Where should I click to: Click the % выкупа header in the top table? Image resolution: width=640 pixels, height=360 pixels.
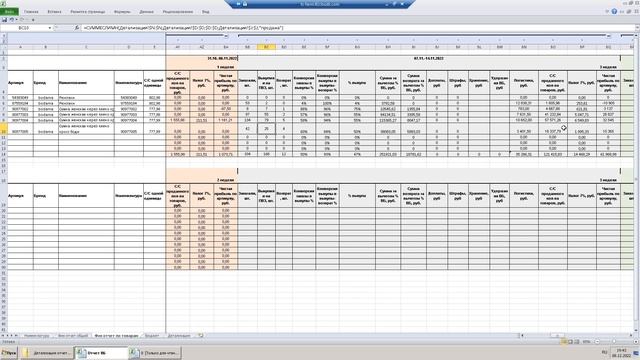(357, 82)
